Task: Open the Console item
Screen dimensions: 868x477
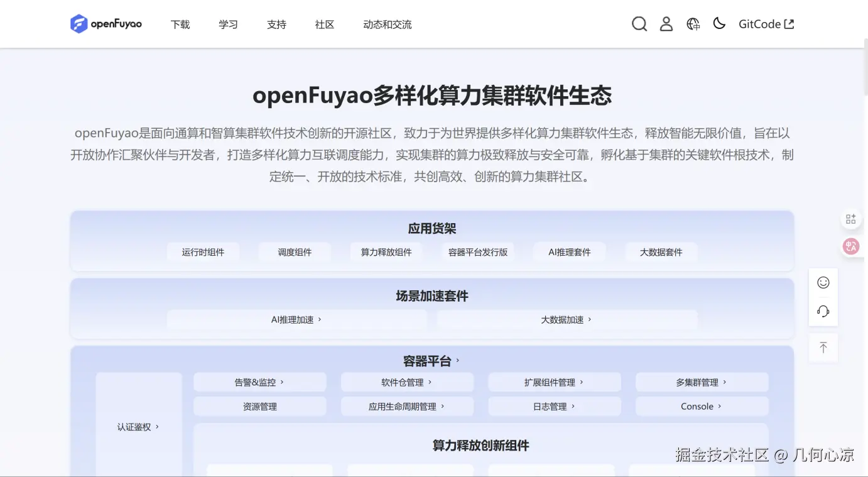Action: [x=702, y=407]
